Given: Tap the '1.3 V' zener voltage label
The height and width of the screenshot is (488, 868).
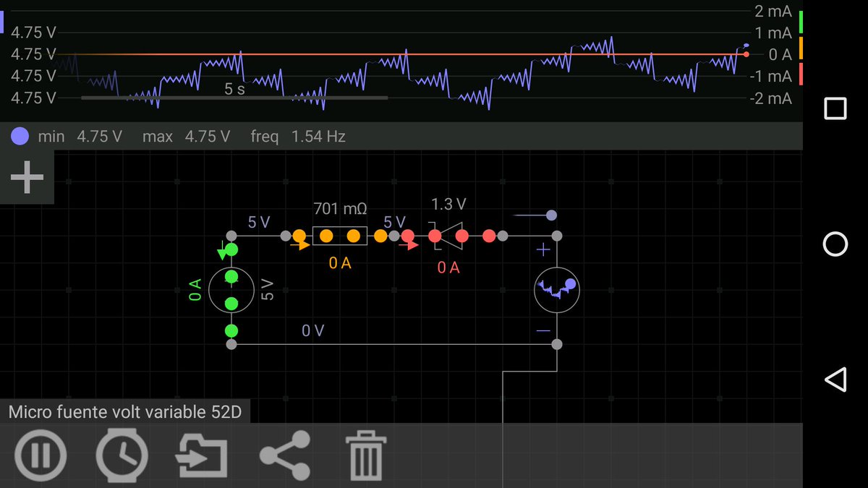Looking at the screenshot, I should 448,204.
